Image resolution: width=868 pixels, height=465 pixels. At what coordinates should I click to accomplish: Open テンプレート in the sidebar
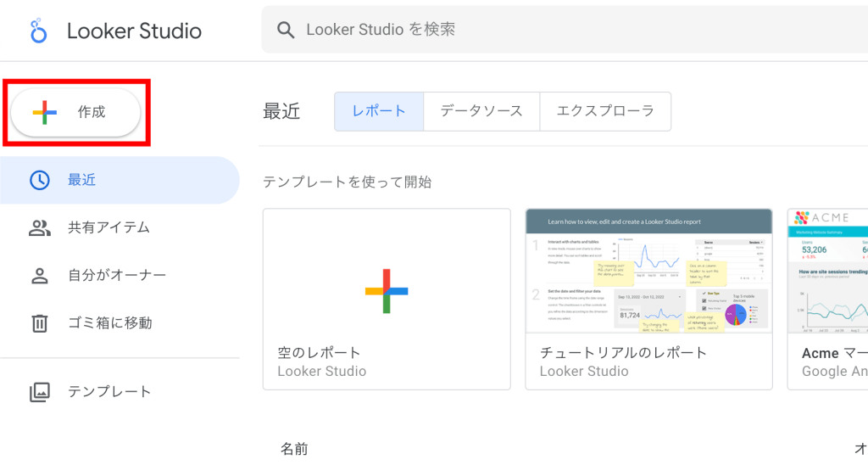120,392
